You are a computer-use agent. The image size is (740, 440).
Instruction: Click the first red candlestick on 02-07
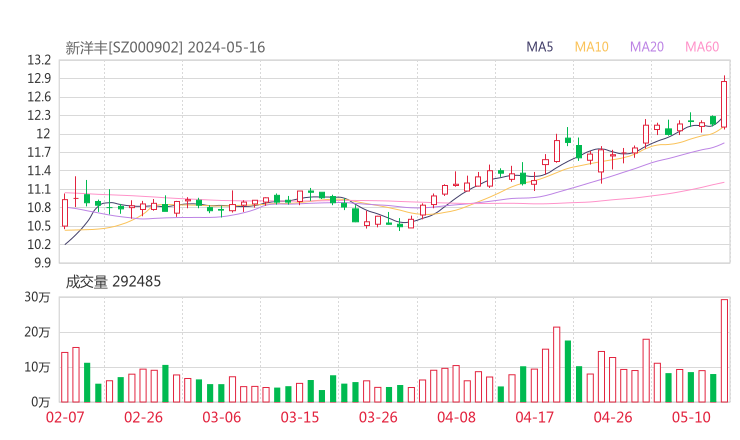tap(65, 213)
